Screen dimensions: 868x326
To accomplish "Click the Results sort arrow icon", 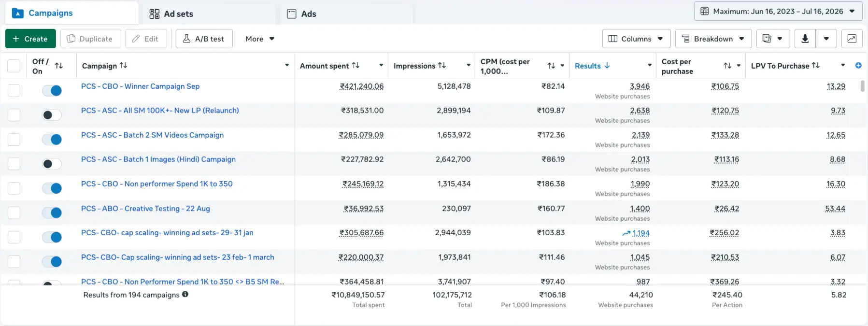I will tap(607, 65).
